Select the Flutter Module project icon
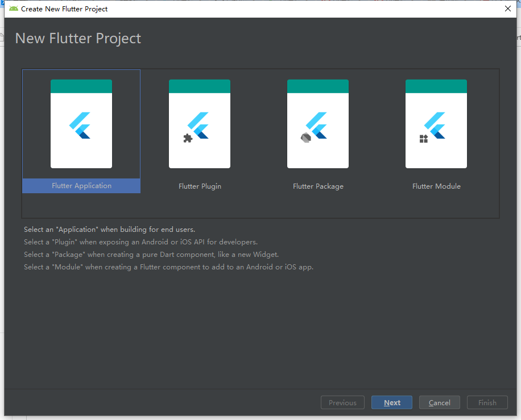The image size is (521, 420). coord(436,124)
